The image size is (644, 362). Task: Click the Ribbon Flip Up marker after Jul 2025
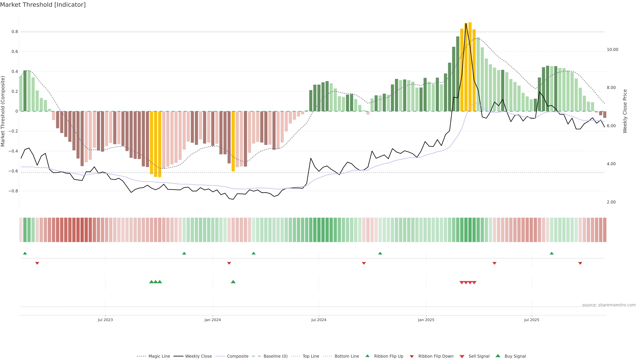[x=551, y=253]
